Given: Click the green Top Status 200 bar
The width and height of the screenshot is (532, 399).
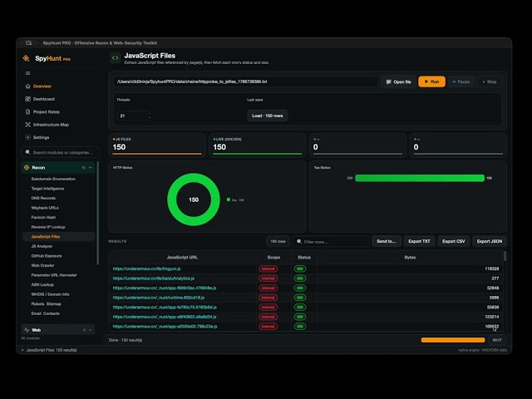Looking at the screenshot, I should [x=420, y=178].
